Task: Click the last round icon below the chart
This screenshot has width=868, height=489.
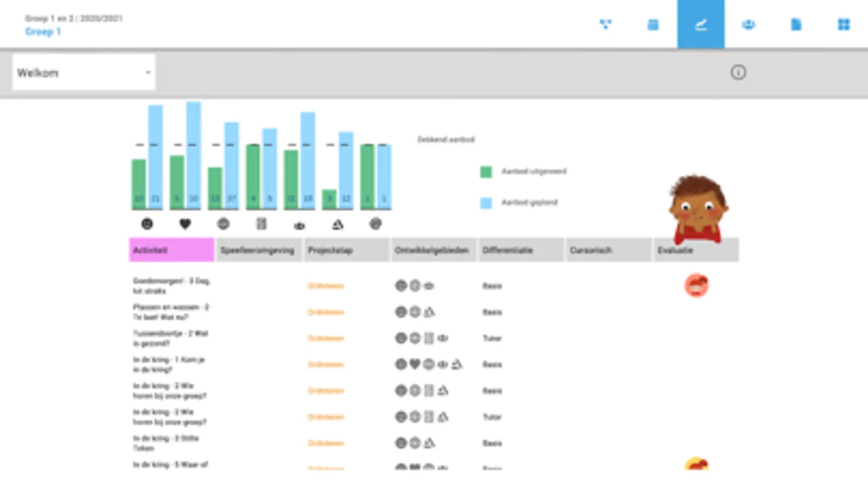Action: [376, 224]
